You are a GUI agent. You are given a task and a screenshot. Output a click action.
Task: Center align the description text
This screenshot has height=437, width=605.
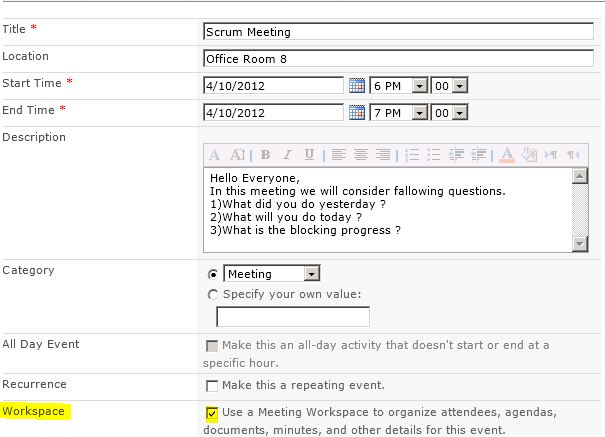360,155
